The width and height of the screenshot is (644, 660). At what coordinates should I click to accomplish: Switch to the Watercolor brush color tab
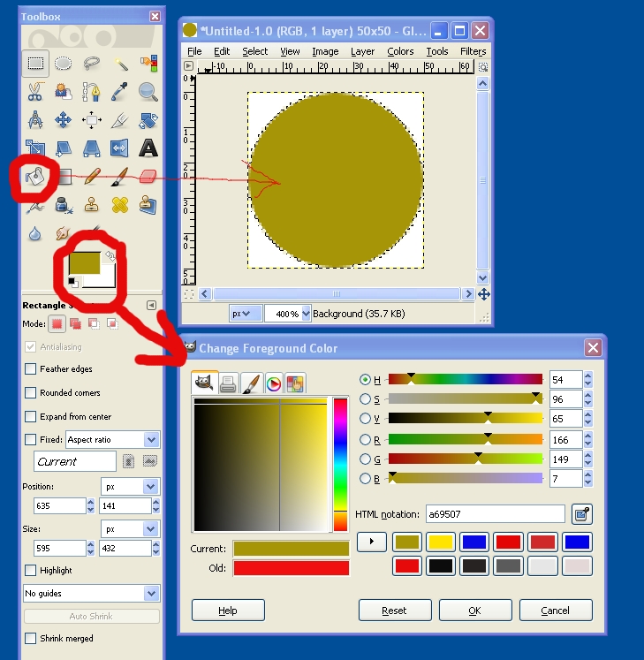point(251,383)
